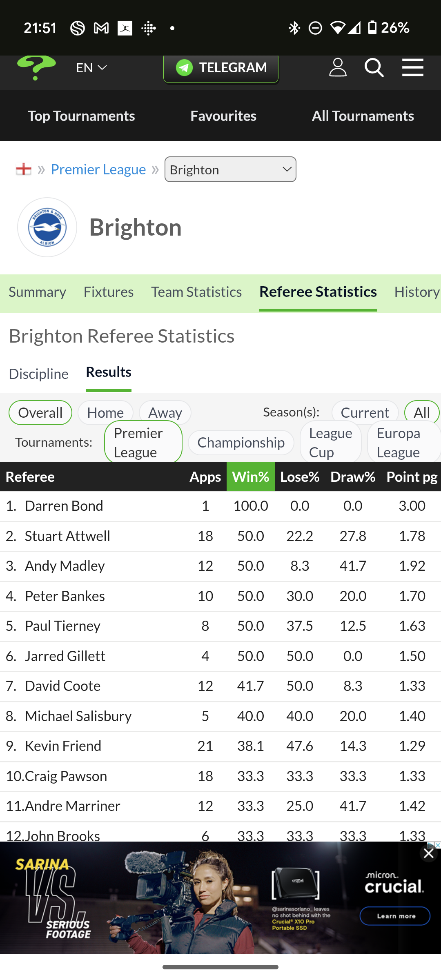The height and width of the screenshot is (980, 441).
Task: Click Learn more in the ad
Action: click(x=395, y=916)
